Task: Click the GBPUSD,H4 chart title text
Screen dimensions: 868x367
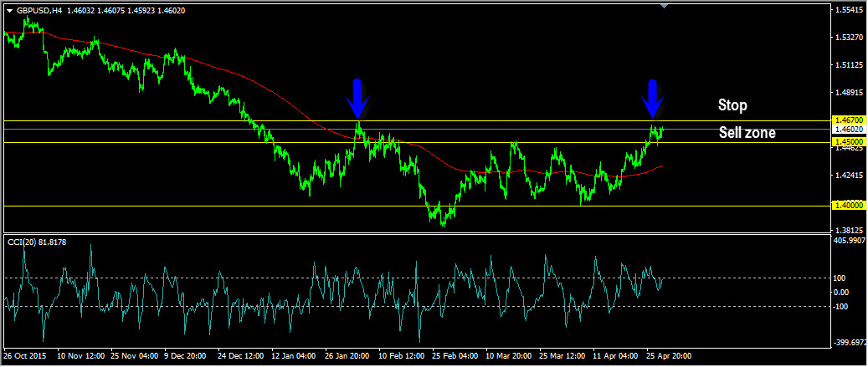Action: [39, 11]
